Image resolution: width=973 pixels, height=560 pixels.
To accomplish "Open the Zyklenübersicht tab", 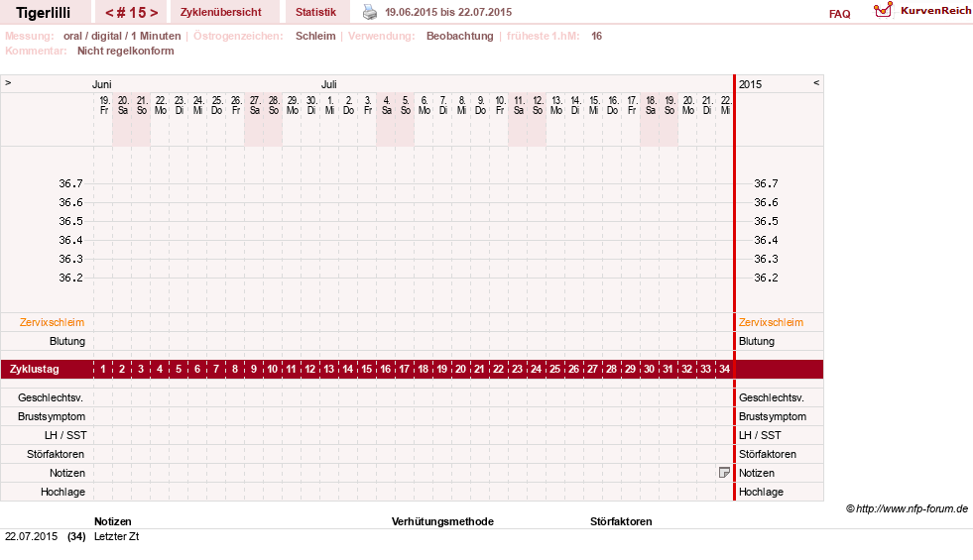I will (221, 12).
